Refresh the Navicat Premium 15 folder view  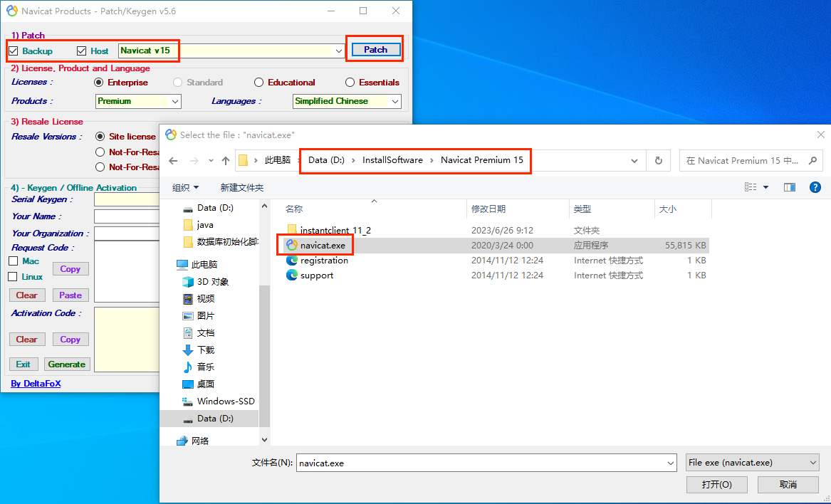point(658,161)
